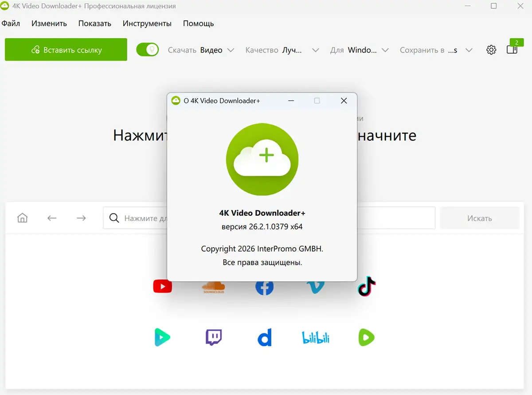Viewport: 532px width, 395px height.
Task: Click version text 26.2.1.0379 x64
Action: coord(262,226)
